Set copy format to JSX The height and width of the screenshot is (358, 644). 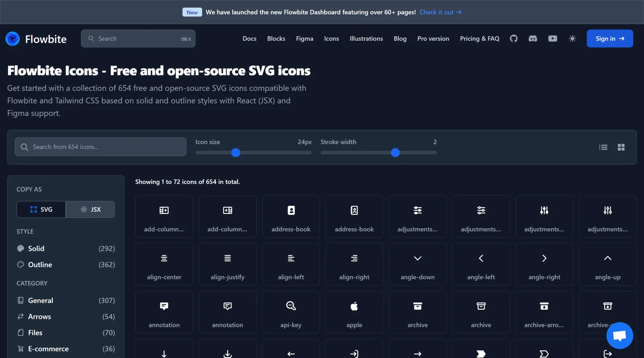(90, 209)
